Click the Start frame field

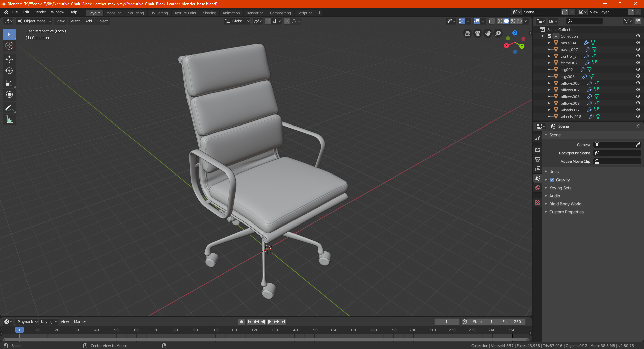(x=483, y=322)
